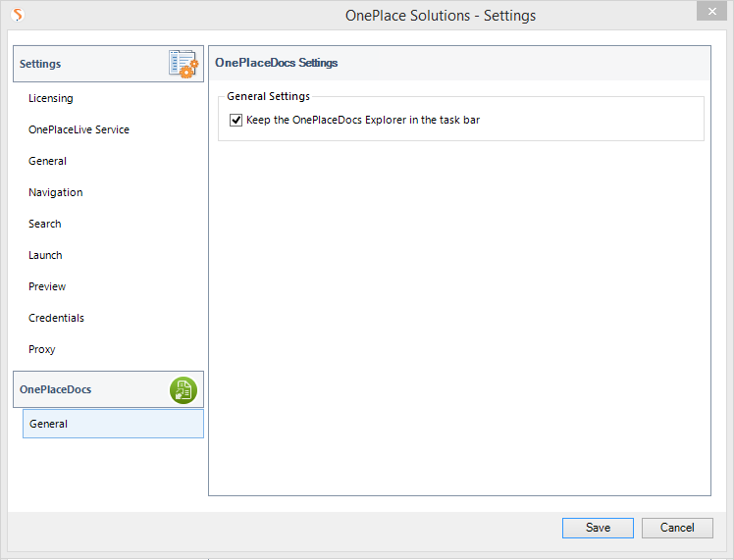Open the Licensing settings page

(51, 98)
